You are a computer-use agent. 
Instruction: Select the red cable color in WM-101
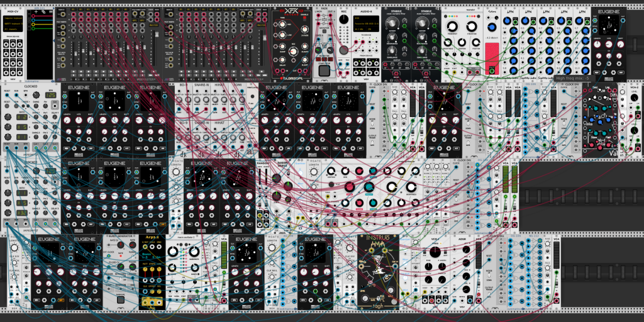pos(42,16)
